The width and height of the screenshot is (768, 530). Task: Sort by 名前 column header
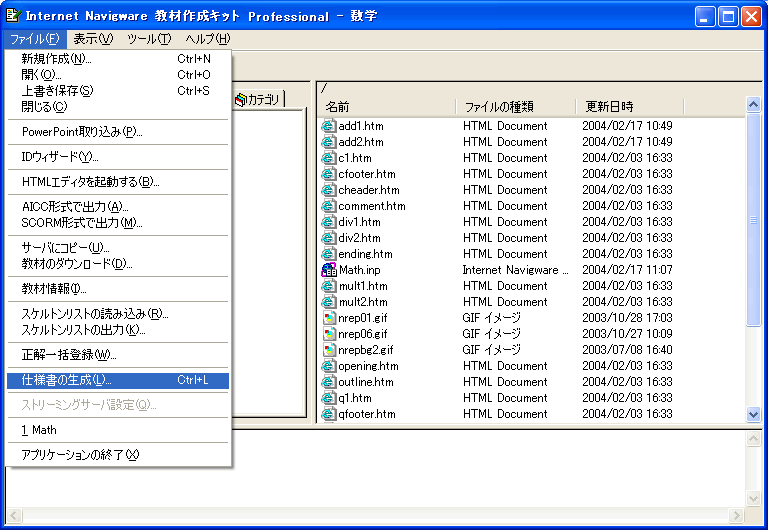pyautogui.click(x=386, y=106)
